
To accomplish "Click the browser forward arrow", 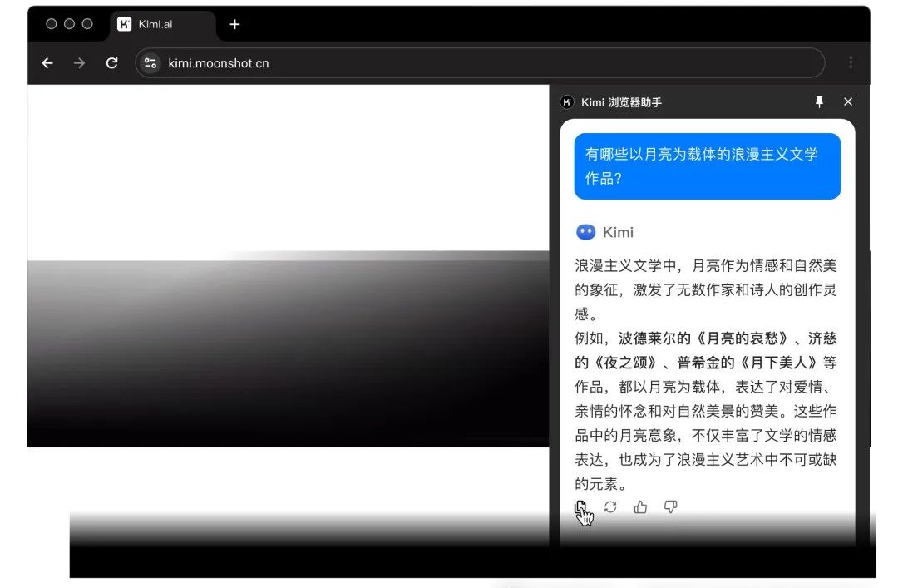I will [79, 63].
